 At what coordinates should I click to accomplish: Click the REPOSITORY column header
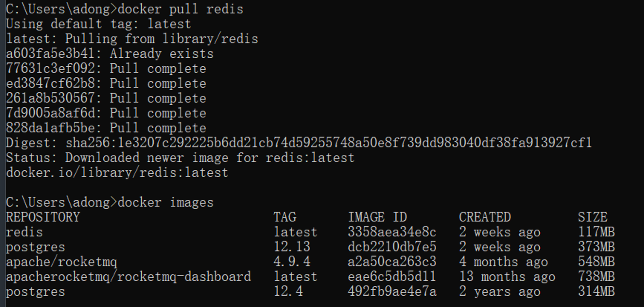[43, 217]
